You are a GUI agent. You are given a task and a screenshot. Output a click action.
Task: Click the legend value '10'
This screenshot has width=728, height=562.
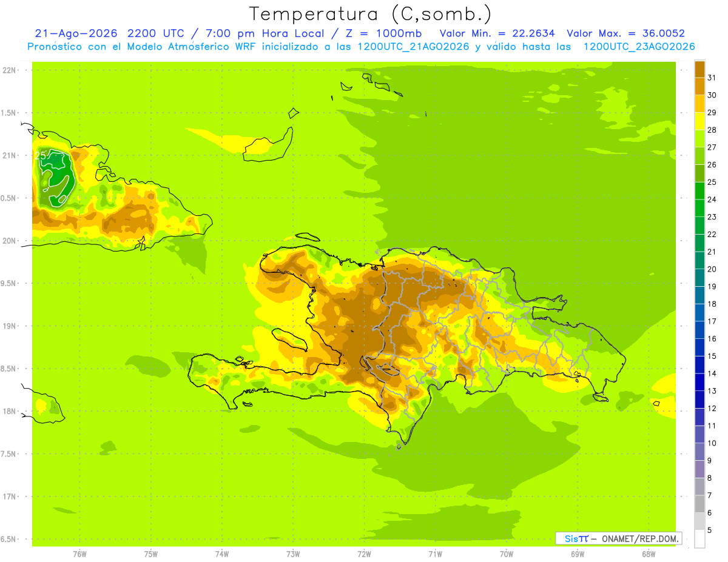pos(712,444)
